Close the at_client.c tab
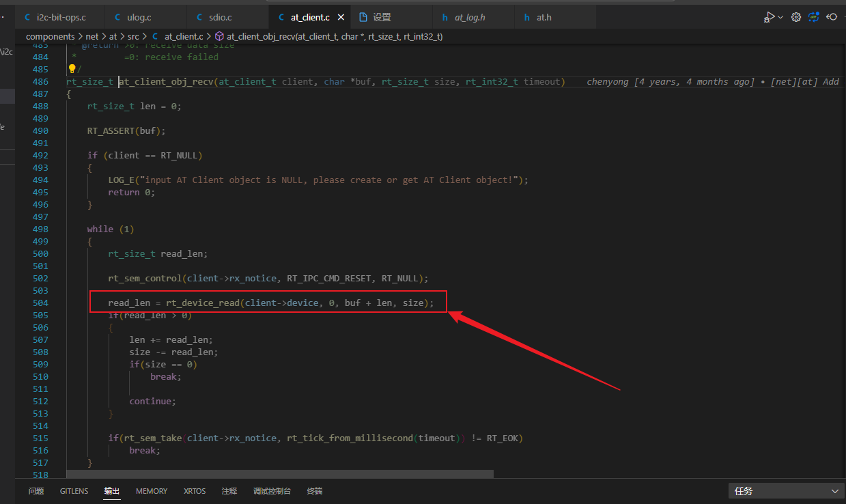The image size is (846, 504). point(341,17)
